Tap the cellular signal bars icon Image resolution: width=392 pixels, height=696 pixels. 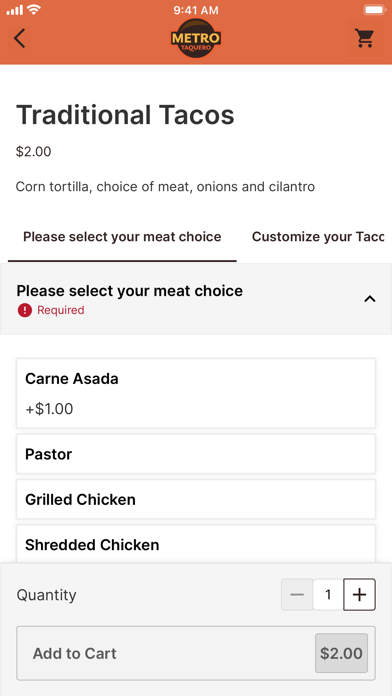coord(14,10)
